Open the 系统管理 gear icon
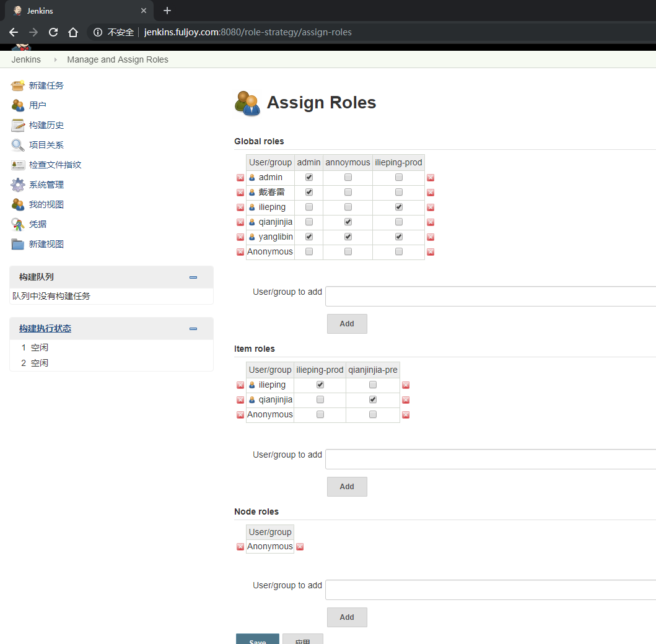This screenshot has width=656, height=644. [x=17, y=185]
